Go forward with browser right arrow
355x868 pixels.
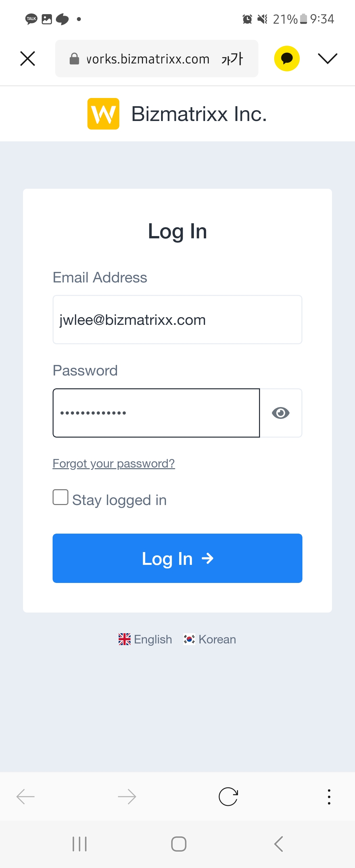127,797
